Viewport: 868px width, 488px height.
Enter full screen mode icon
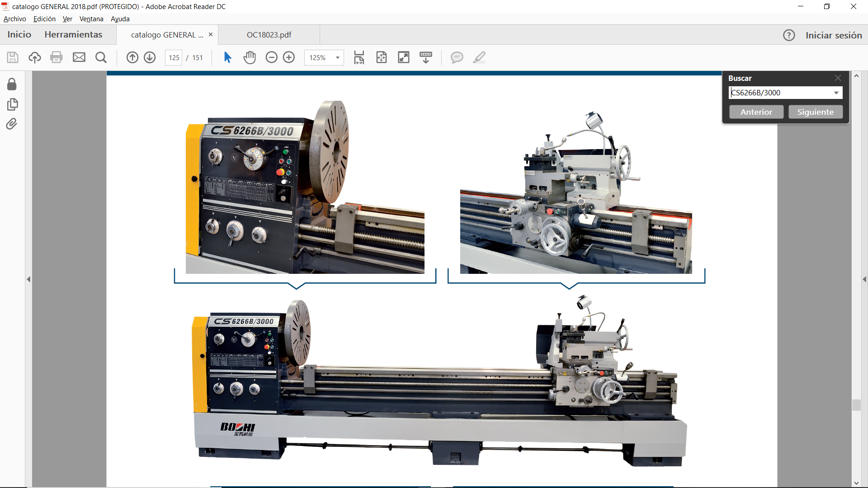point(404,57)
